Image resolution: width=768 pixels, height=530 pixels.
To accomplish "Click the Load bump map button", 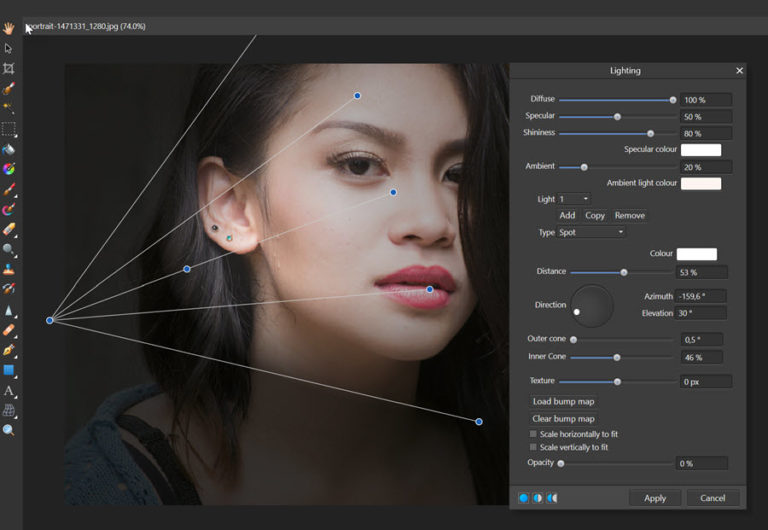I will tap(563, 402).
